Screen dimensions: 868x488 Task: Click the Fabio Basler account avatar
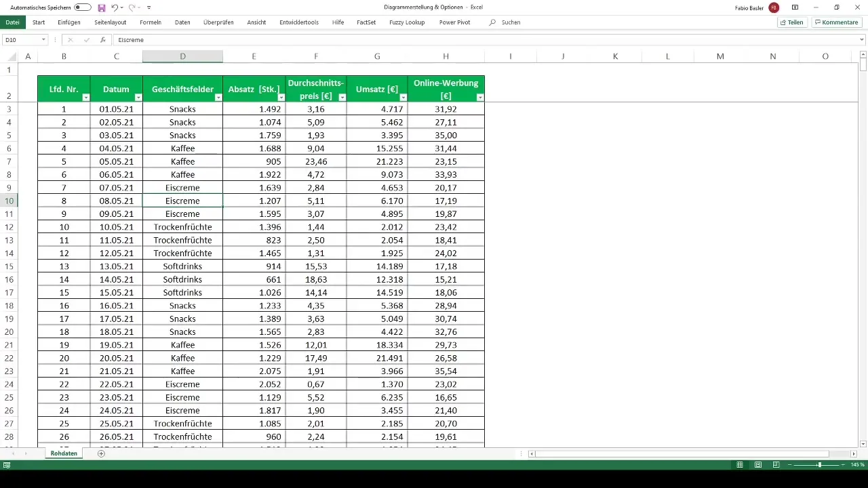774,7
